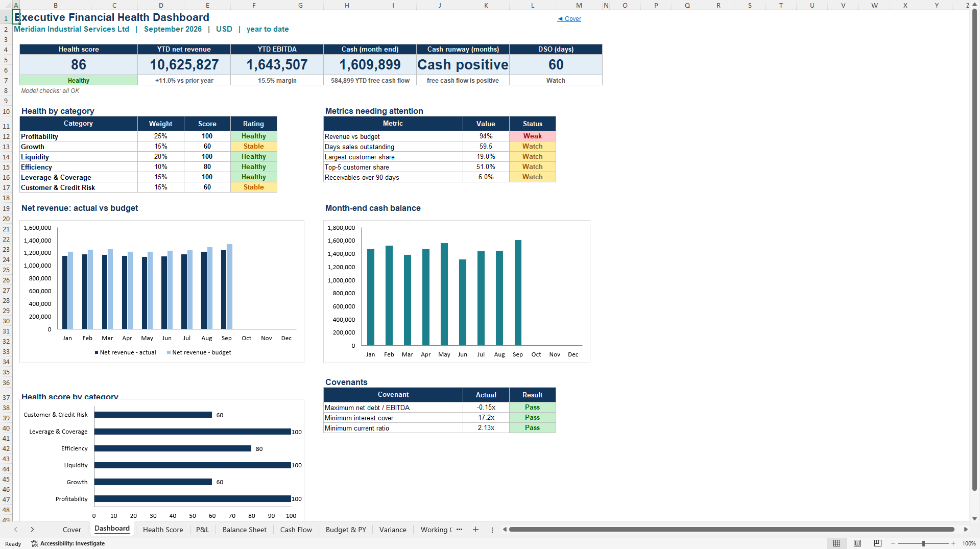The height and width of the screenshot is (549, 980).
Task: Click the Net revenue - budget legend entry
Action: [199, 352]
